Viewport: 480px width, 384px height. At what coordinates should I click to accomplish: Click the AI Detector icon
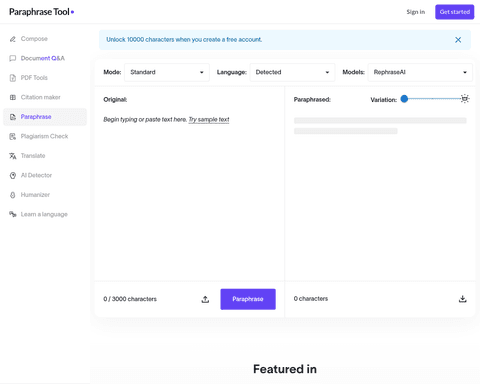tap(13, 175)
